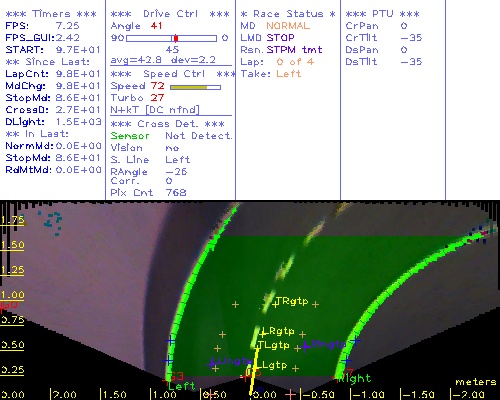Click the green Left lane label
This screenshot has height=400, width=500.
(181, 386)
